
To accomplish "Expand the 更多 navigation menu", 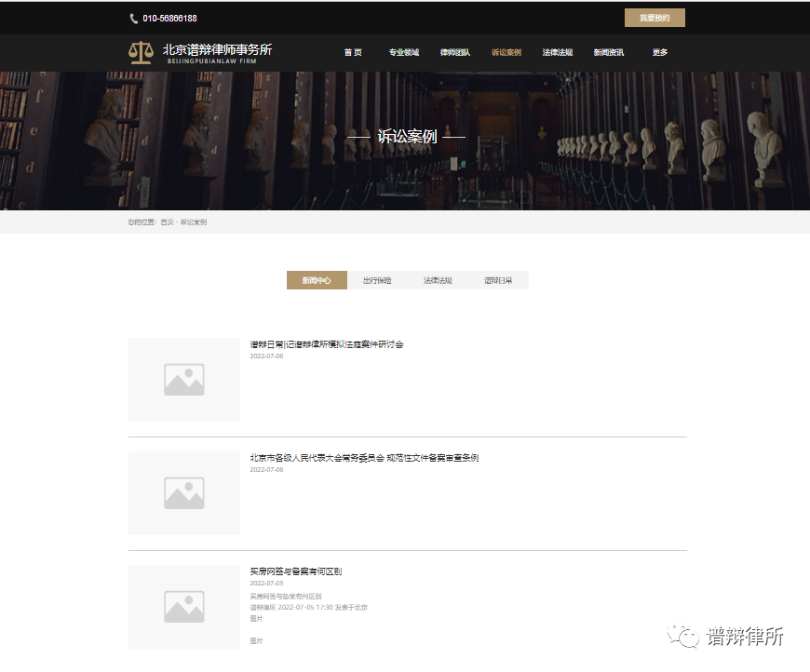I will click(x=660, y=53).
